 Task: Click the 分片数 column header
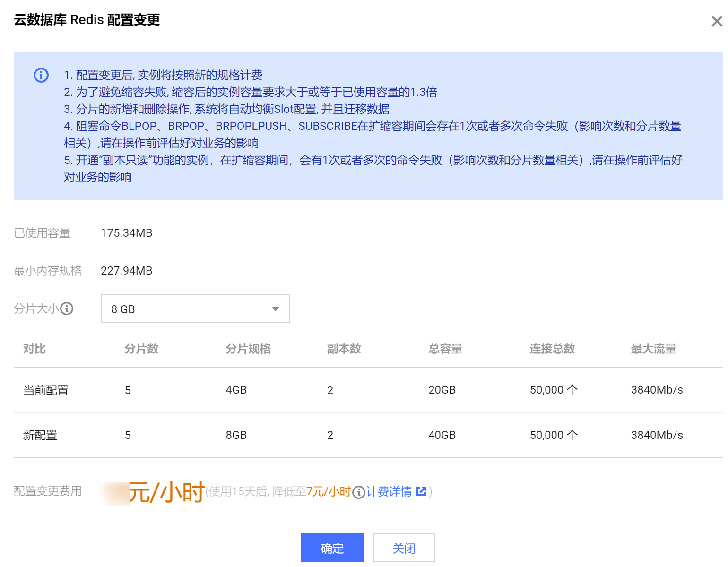coord(141,349)
